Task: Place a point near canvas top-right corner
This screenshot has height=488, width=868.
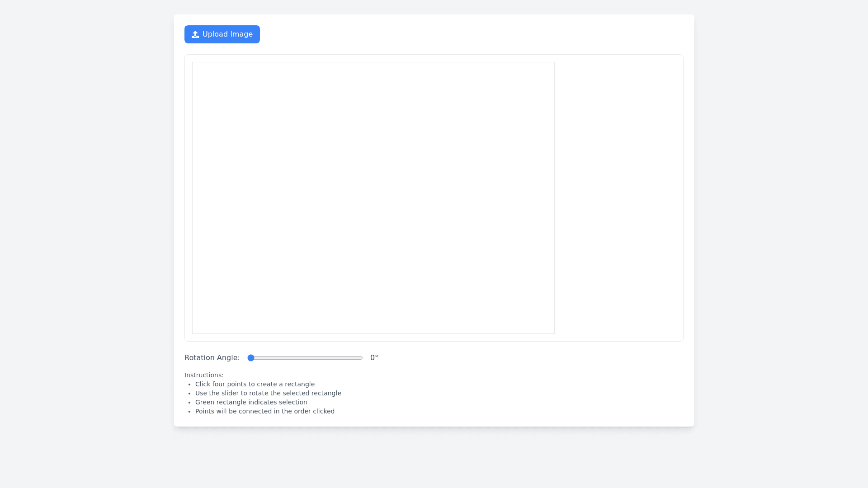Action: pos(547,69)
